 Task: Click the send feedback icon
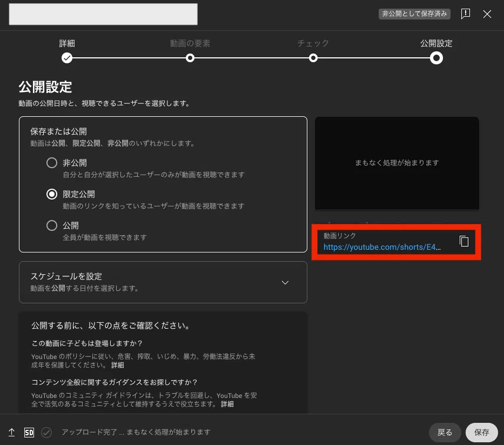[x=466, y=14]
